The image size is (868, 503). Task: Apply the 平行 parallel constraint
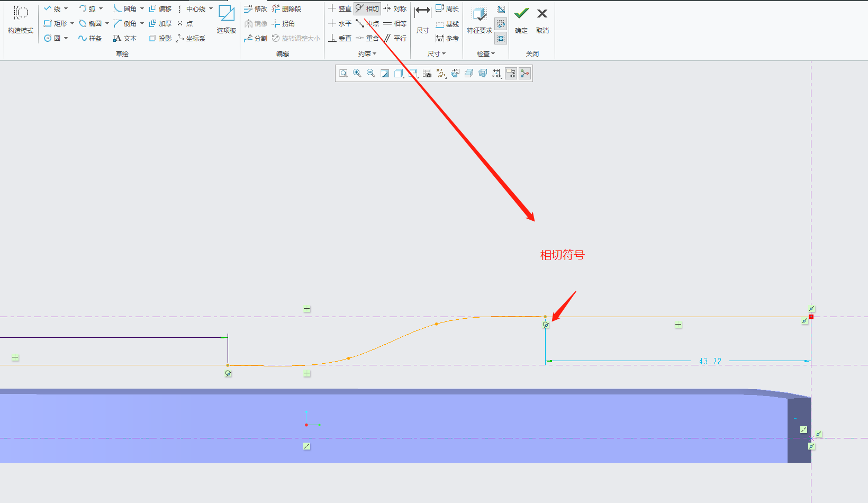[395, 38]
